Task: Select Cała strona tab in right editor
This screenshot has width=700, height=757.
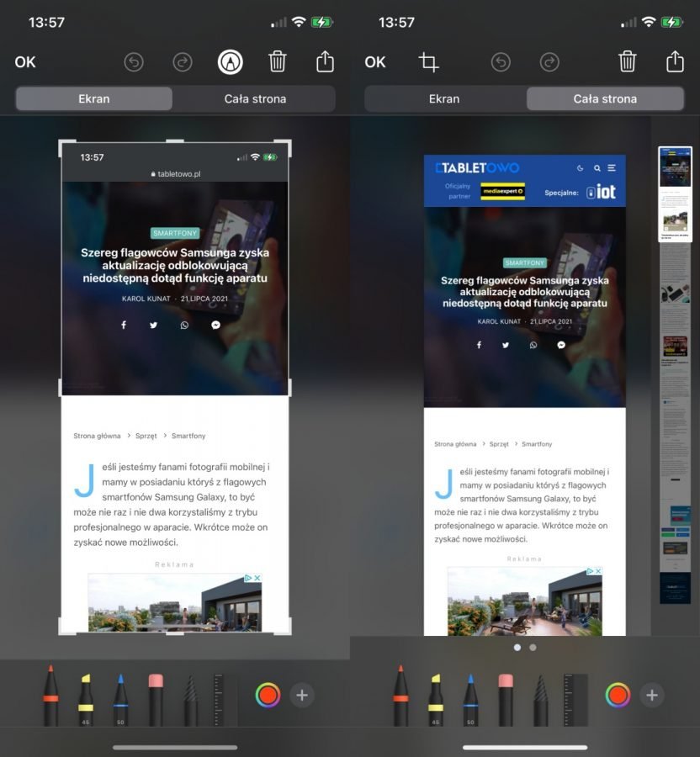Action: coord(605,99)
